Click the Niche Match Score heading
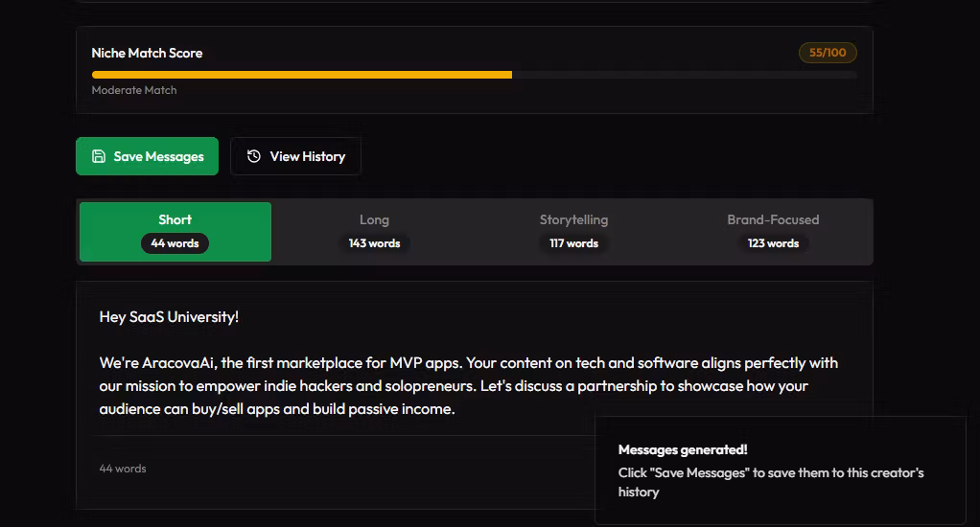 [147, 53]
